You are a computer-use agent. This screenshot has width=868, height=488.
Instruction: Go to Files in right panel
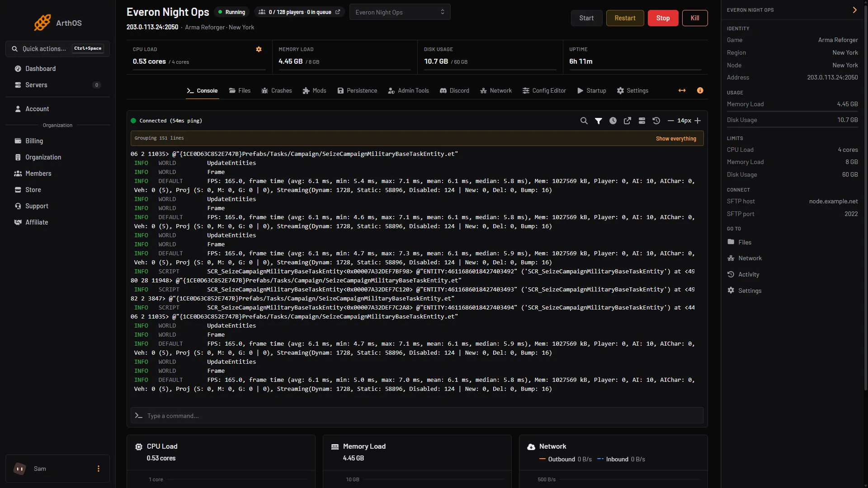point(739,242)
